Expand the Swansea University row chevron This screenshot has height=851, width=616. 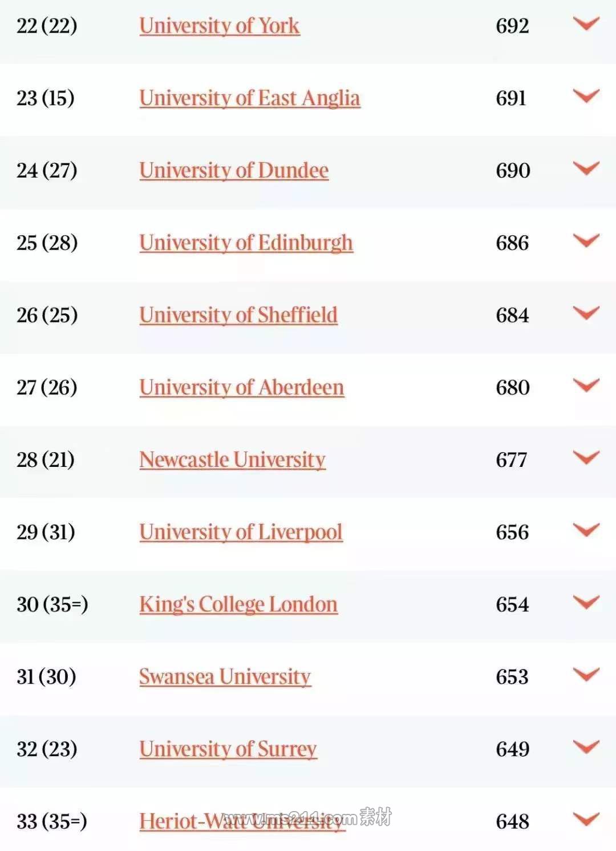(x=586, y=675)
